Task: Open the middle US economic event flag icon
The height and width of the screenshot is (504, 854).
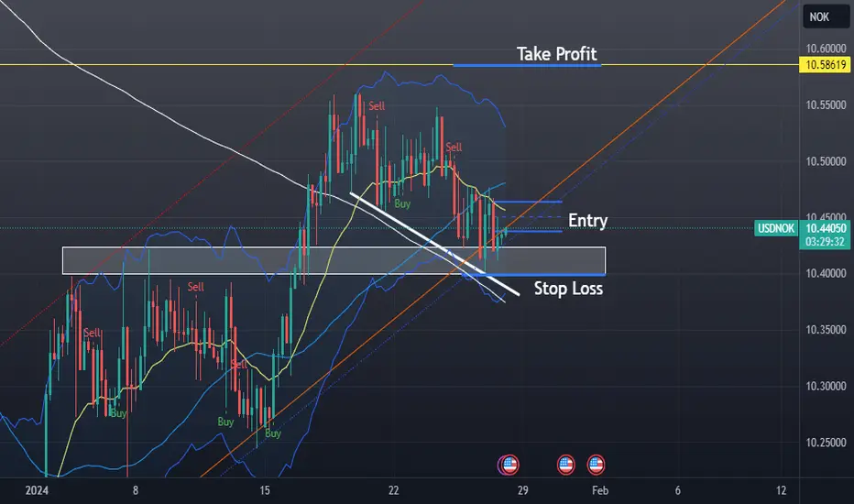Action: point(566,465)
